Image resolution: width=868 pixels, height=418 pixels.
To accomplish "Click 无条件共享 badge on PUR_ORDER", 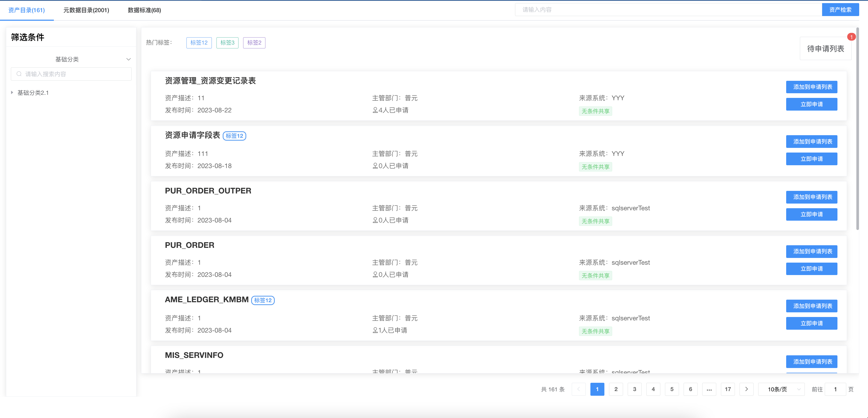I will click(x=595, y=276).
